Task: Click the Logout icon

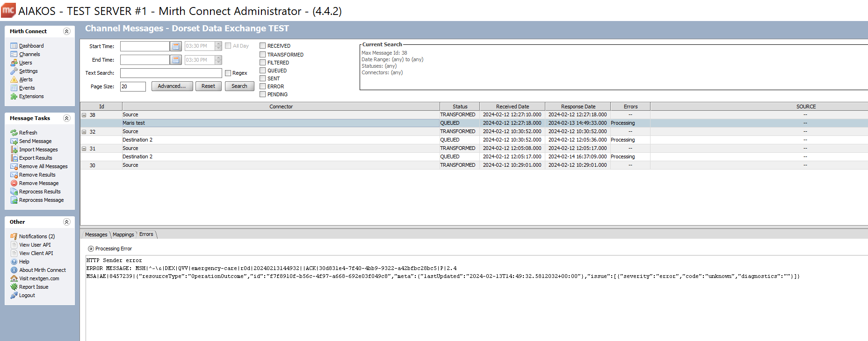Action: pos(14,295)
